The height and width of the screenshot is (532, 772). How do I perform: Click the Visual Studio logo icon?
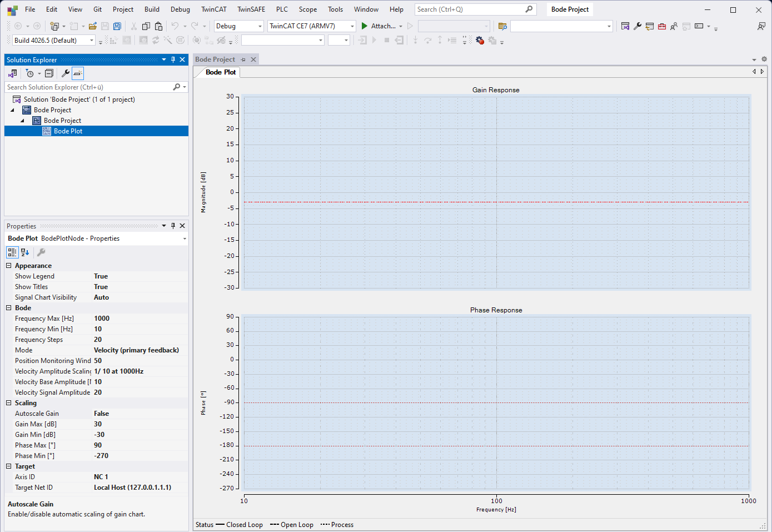pyautogui.click(x=12, y=9)
